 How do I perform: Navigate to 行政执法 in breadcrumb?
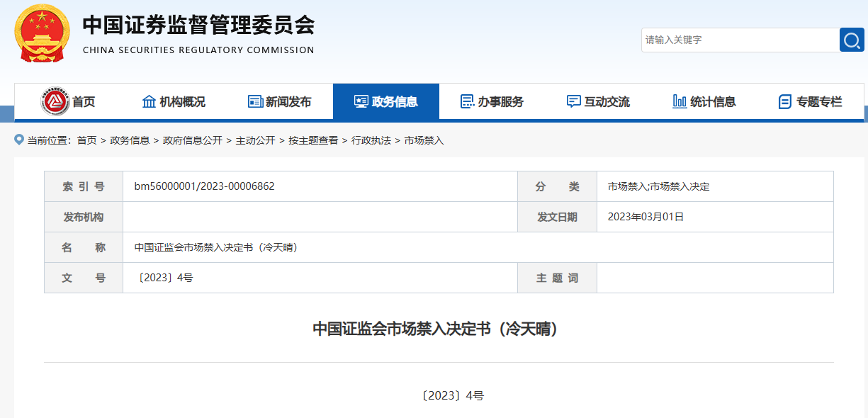(371, 141)
